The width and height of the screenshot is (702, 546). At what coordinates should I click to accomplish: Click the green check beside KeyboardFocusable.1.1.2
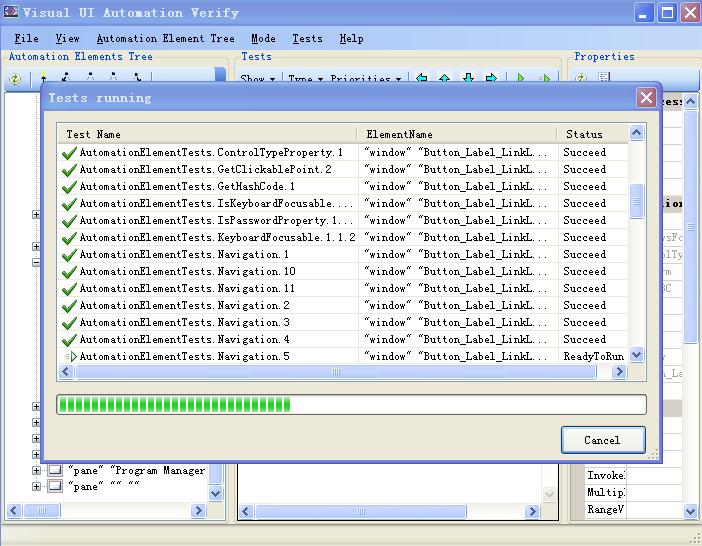(x=69, y=238)
